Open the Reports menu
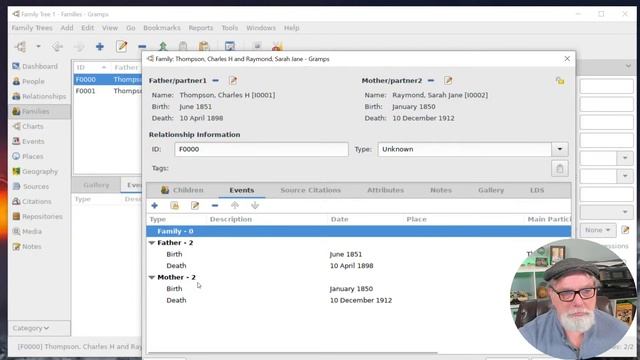This screenshot has height=360, width=640. 200,28
